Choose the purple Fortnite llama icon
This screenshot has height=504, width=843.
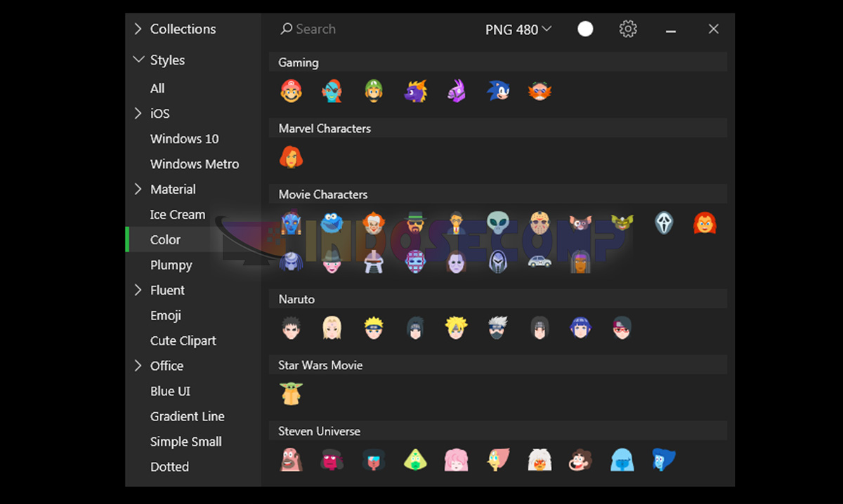pyautogui.click(x=457, y=91)
